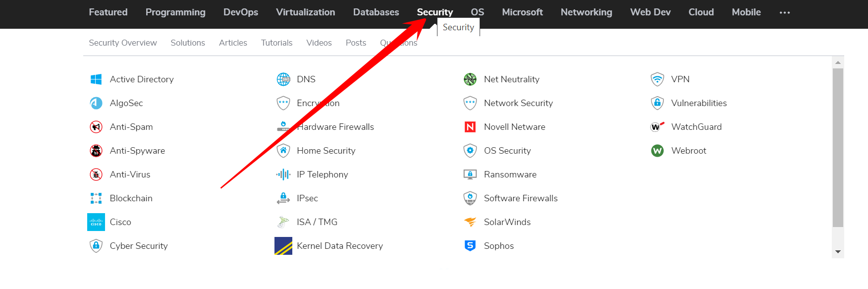Click the Sophos blue shield icon

tap(470, 246)
